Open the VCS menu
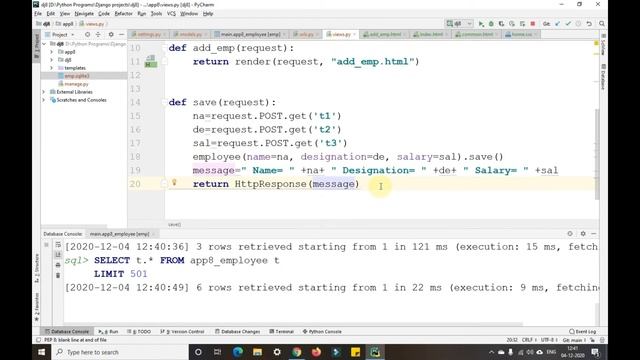The width and height of the screenshot is (640, 360). 171,13
